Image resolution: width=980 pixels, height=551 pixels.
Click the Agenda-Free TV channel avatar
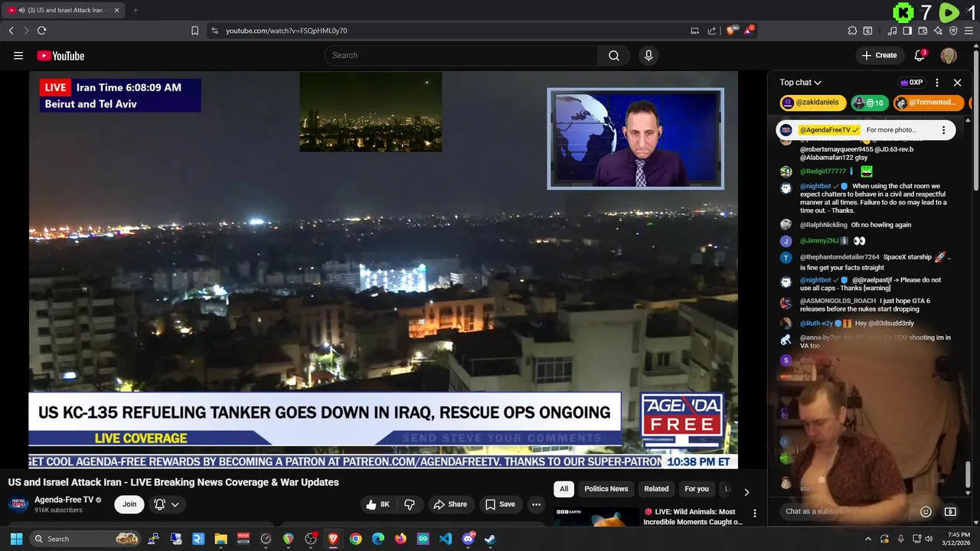[x=18, y=504]
